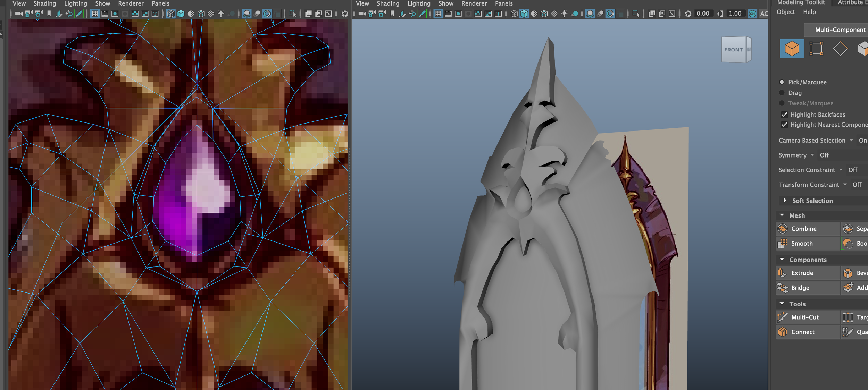868x390 pixels.
Task: Click the Bridge components tool
Action: click(x=800, y=288)
